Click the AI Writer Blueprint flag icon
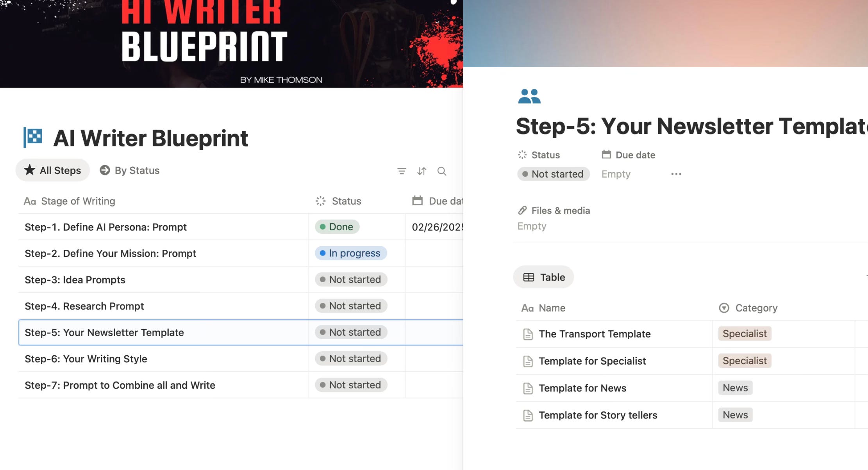 pos(33,137)
